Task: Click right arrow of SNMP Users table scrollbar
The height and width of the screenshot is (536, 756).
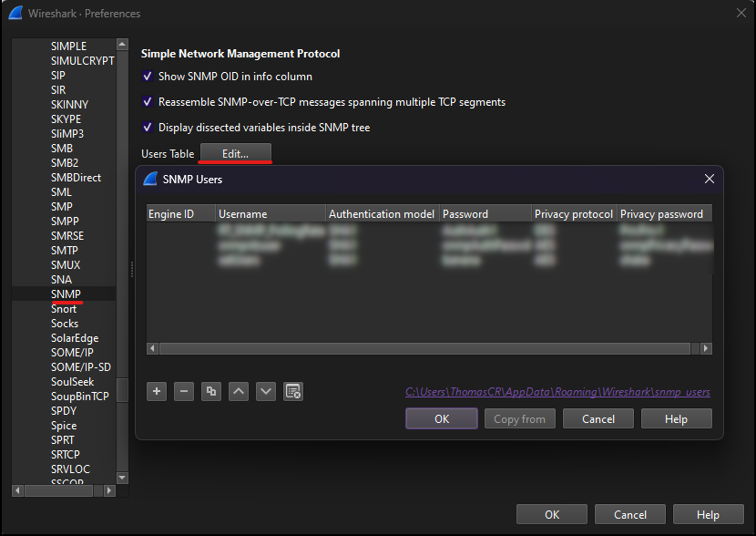Action: coord(706,348)
